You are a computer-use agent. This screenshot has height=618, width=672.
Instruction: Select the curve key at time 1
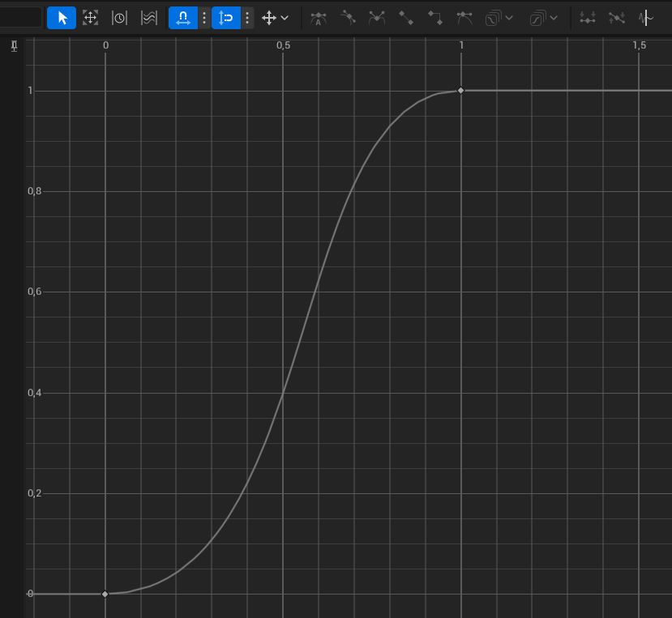[x=460, y=91]
